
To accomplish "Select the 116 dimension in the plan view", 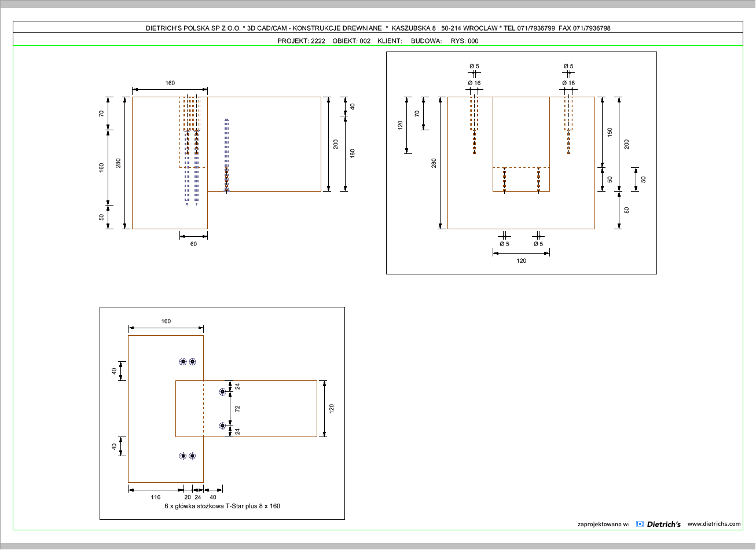I will (x=156, y=497).
